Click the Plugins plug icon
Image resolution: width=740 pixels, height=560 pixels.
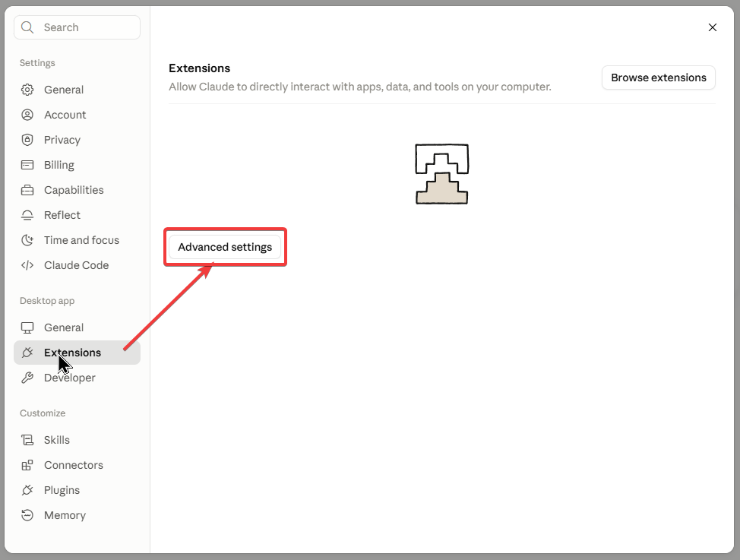coord(27,490)
